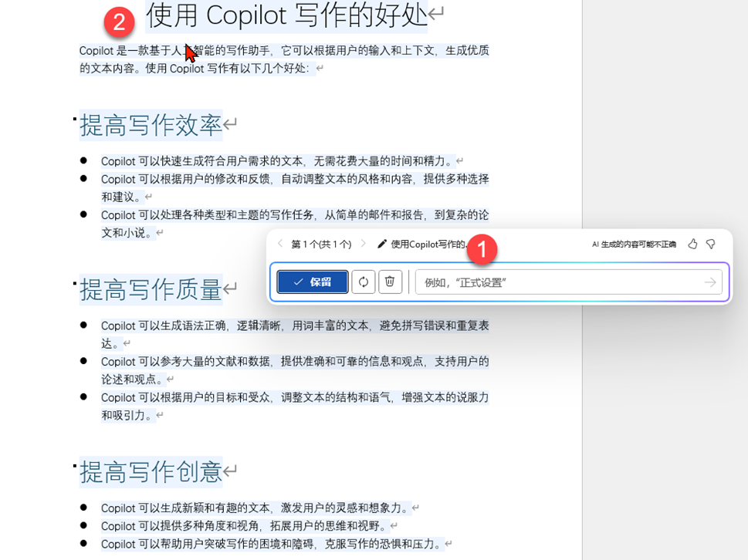The height and width of the screenshot is (560, 748).
Task: Click the intro line ending with 生成优质
Action: (284, 50)
